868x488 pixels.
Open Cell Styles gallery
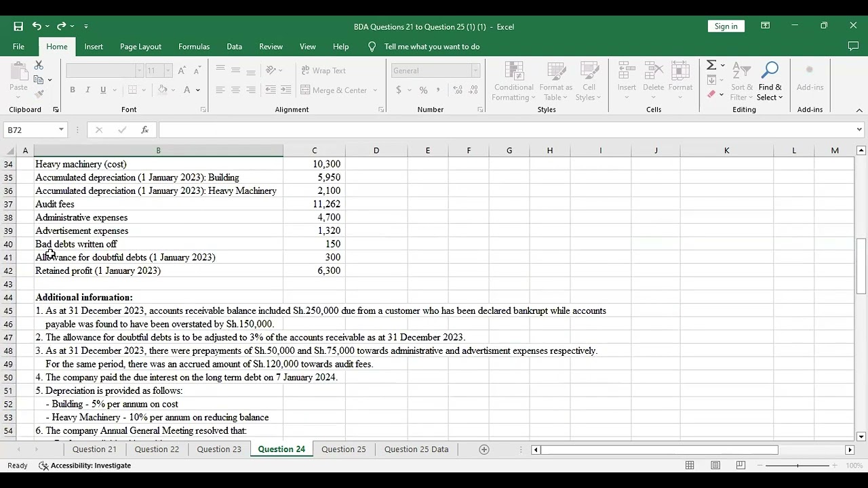coord(589,81)
